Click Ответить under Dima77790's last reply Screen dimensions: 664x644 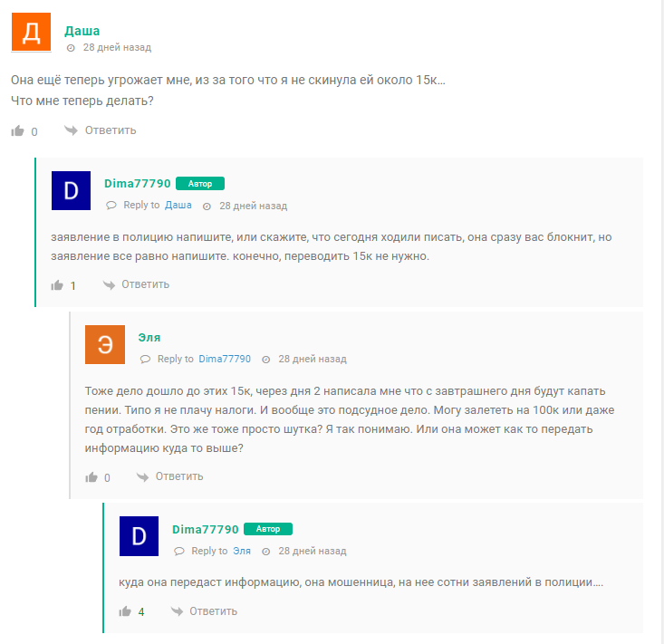click(213, 611)
